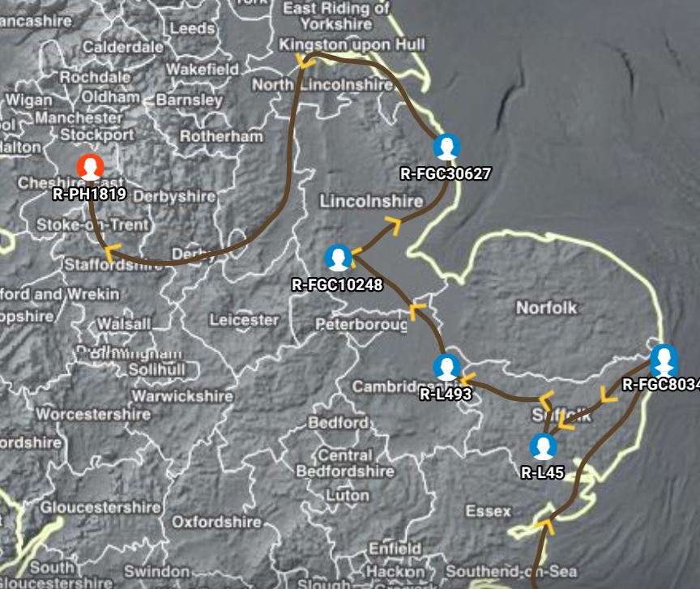
Task: Select the R-FGC30627 person marker
Action: coord(447,147)
